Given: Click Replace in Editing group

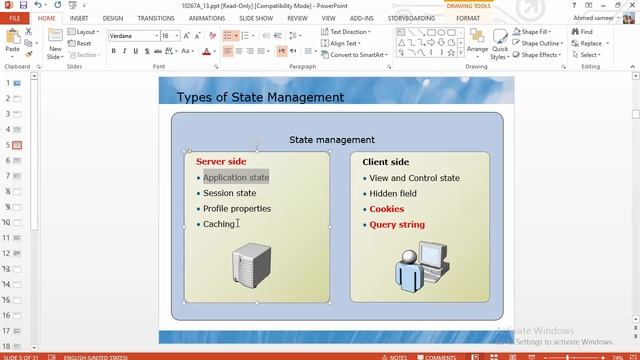Looking at the screenshot, I should (590, 43).
